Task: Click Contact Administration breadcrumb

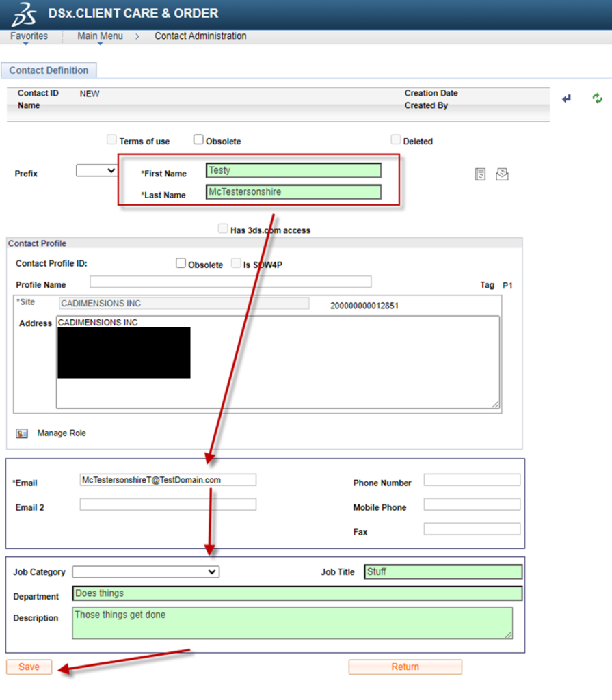Action: [200, 36]
